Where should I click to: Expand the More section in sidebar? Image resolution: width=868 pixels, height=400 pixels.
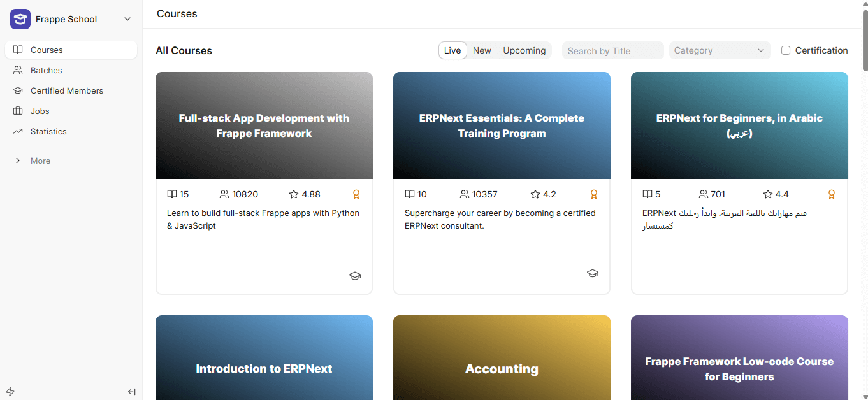point(40,161)
